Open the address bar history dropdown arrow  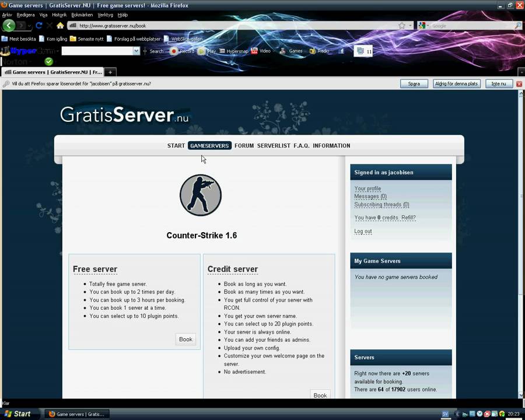[x=411, y=26]
